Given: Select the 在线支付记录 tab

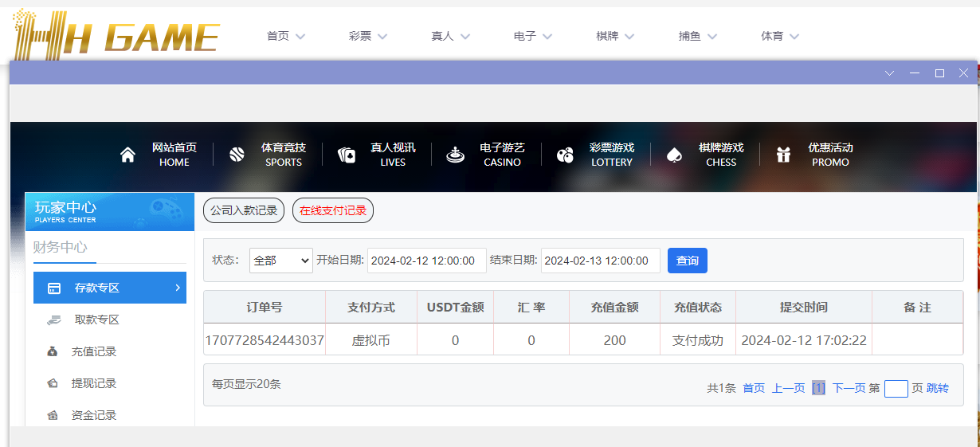Looking at the screenshot, I should tap(332, 210).
